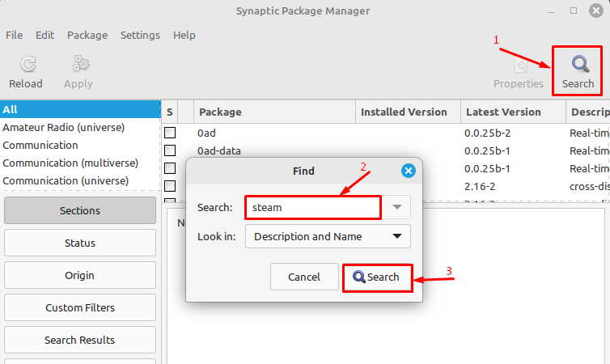Maximize the Synaptic window

coord(574,11)
